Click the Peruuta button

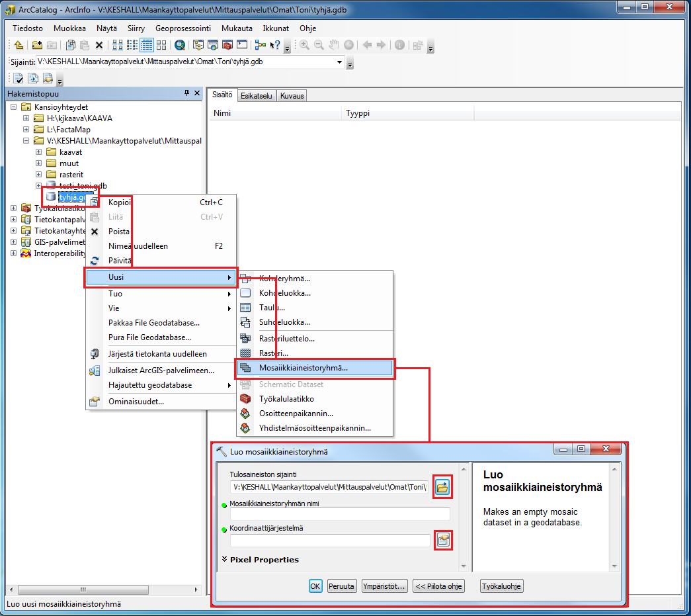point(342,586)
